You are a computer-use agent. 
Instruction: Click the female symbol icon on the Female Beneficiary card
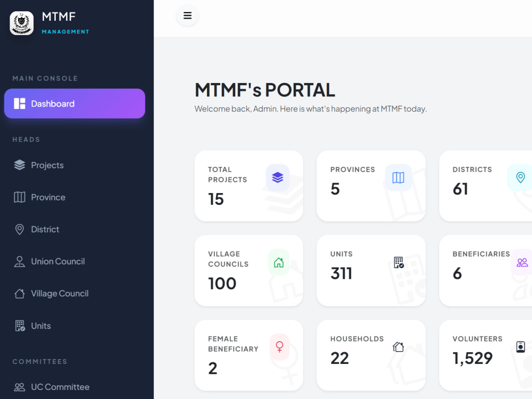pos(280,347)
